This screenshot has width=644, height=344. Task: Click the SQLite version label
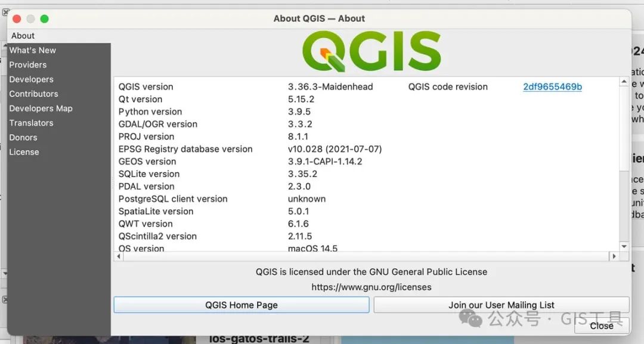[x=149, y=174]
